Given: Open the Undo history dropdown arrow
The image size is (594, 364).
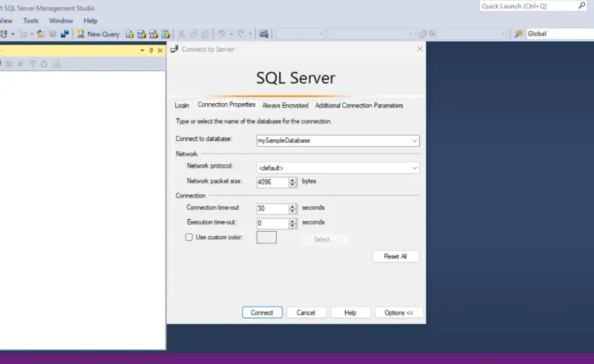Looking at the screenshot, I should coord(231,34).
